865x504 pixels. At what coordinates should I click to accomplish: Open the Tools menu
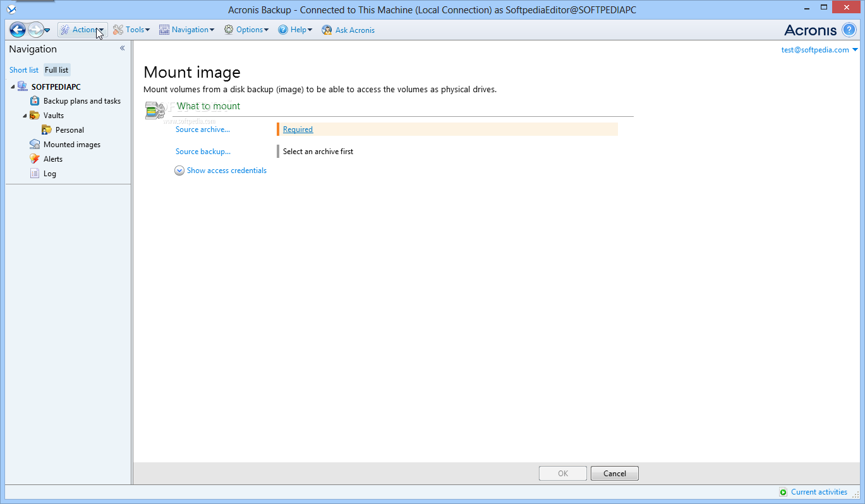(131, 30)
